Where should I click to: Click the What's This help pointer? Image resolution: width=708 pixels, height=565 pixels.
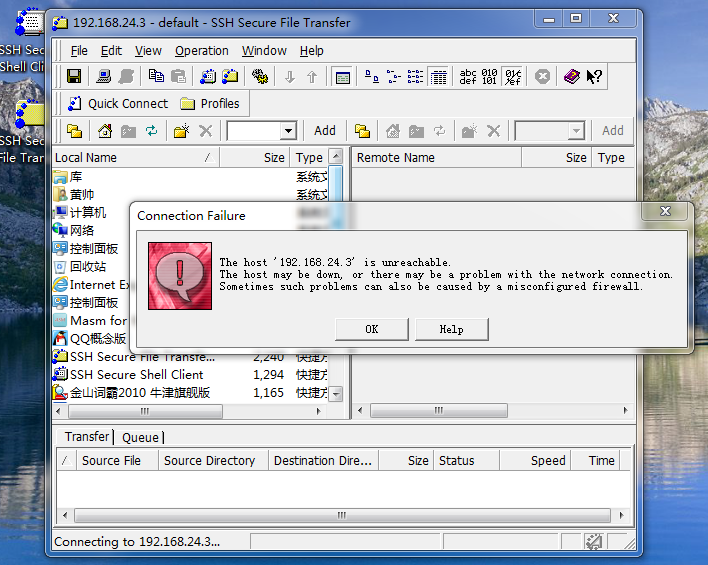[594, 76]
